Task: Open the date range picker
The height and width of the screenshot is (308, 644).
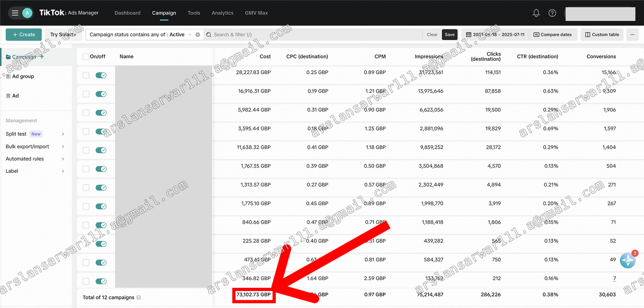Action: (x=495, y=35)
